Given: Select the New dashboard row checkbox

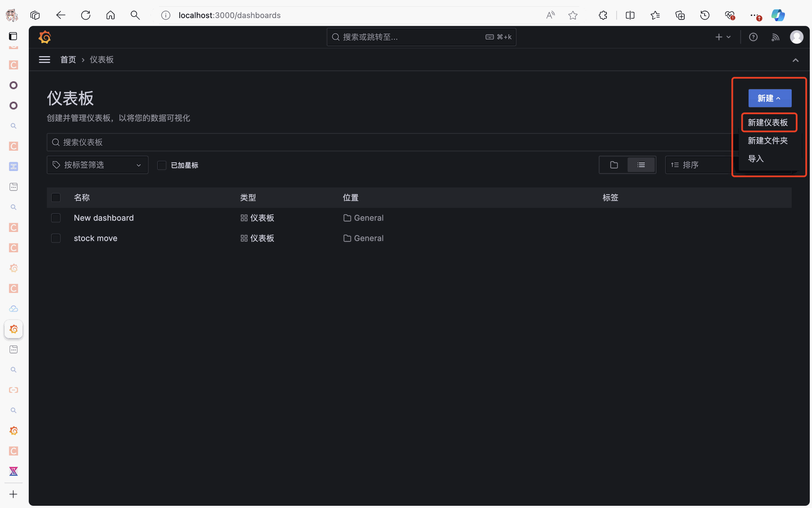Looking at the screenshot, I should pos(56,218).
